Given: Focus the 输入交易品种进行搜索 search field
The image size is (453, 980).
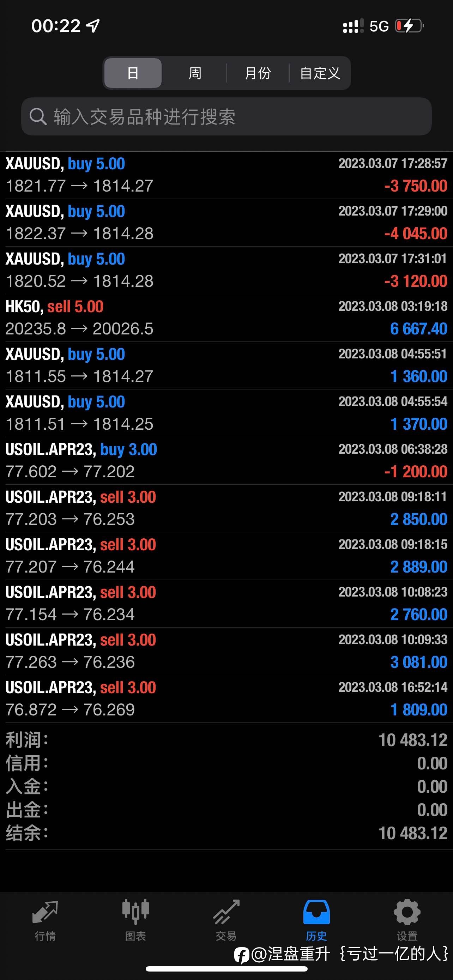Looking at the screenshot, I should (226, 116).
